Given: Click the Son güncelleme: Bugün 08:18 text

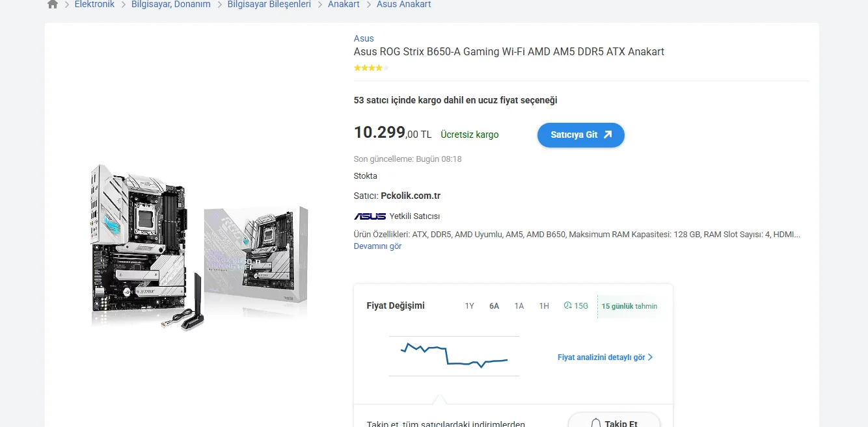Looking at the screenshot, I should coord(407,159).
